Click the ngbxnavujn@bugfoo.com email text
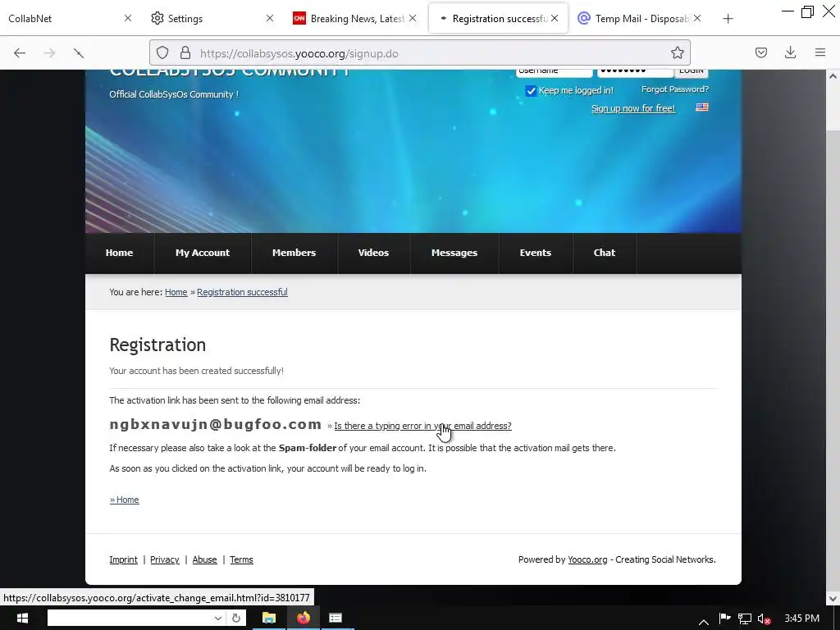 point(216,424)
